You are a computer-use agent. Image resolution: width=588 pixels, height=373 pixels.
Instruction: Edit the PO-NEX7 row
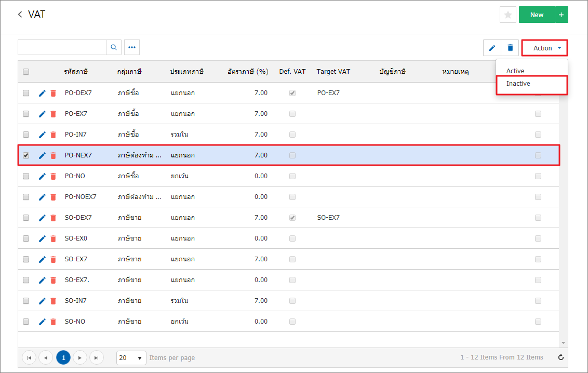click(x=43, y=155)
